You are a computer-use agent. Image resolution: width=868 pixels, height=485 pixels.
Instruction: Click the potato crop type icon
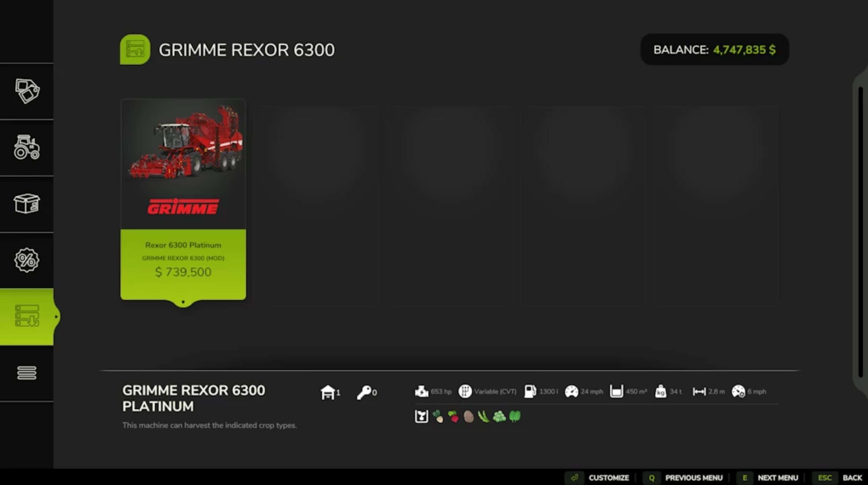[468, 417]
